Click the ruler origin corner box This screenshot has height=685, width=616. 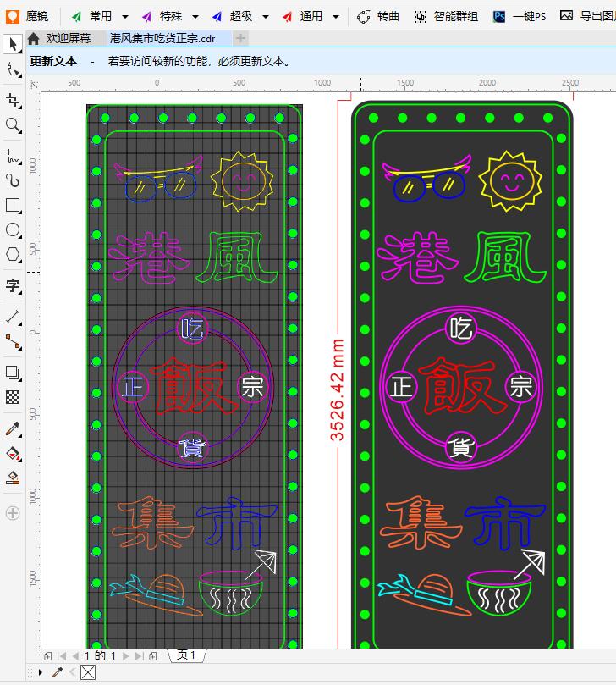pos(34,85)
